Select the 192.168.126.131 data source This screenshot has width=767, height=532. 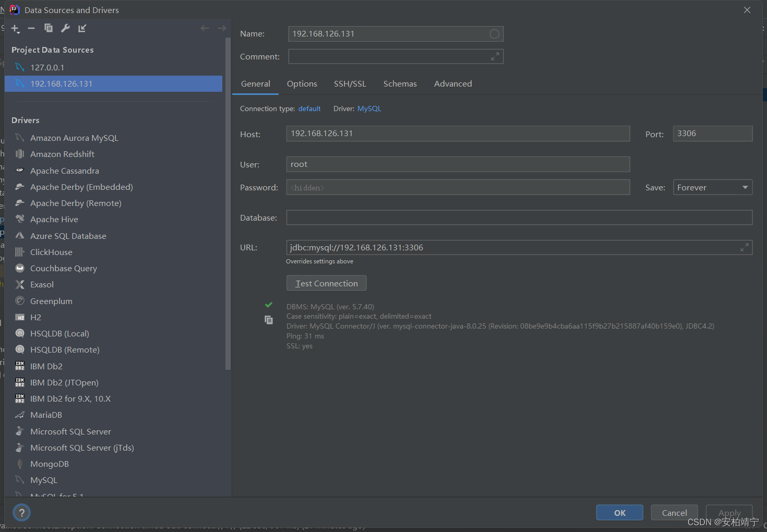[x=114, y=83]
